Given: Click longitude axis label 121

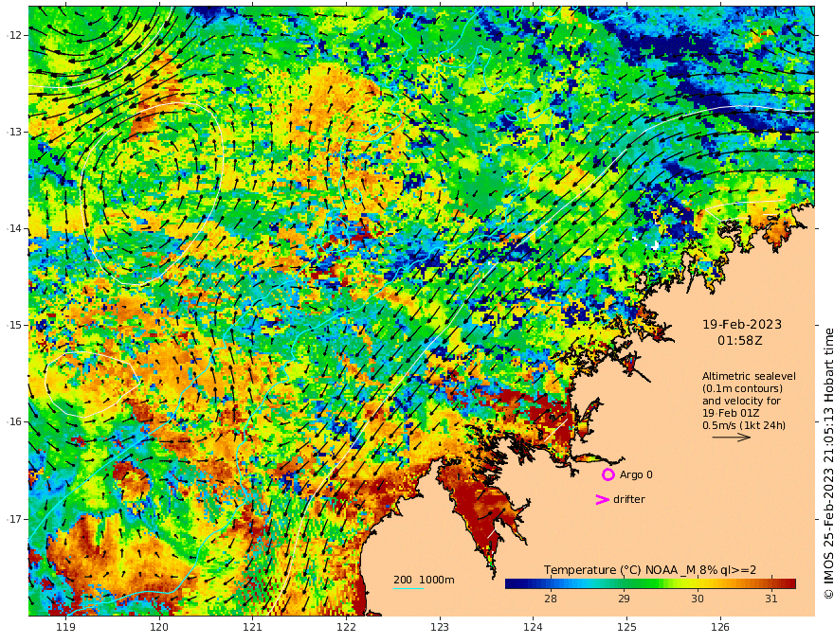Looking at the screenshot, I should click(x=253, y=628).
